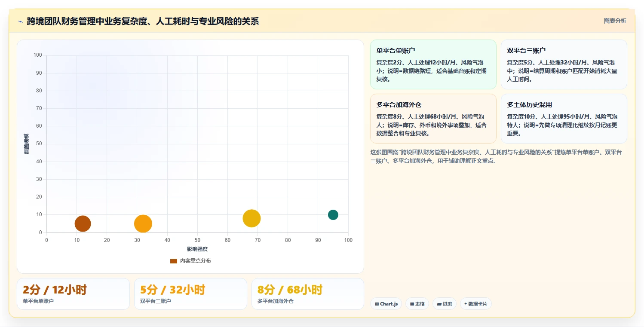Click the y-axis tick label 100
Viewport: 644px width, 327px height.
[38, 55]
